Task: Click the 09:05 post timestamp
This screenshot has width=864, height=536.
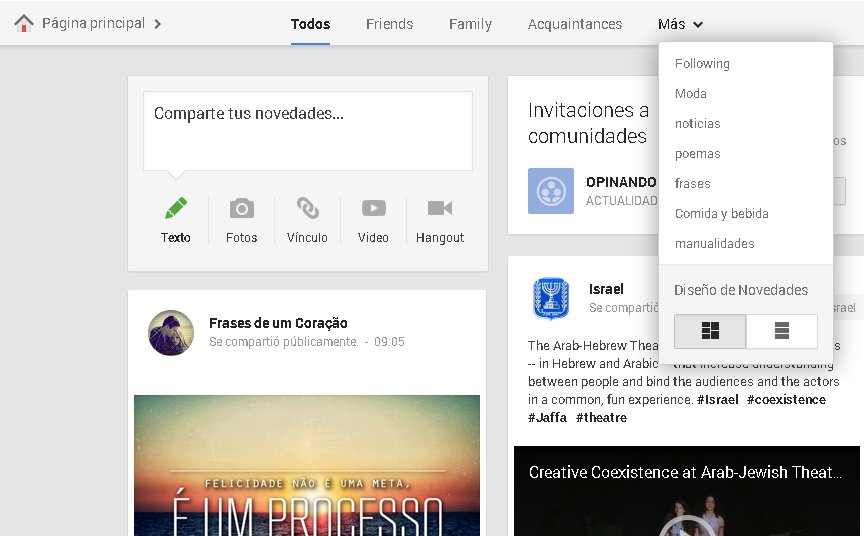Action: coord(389,342)
